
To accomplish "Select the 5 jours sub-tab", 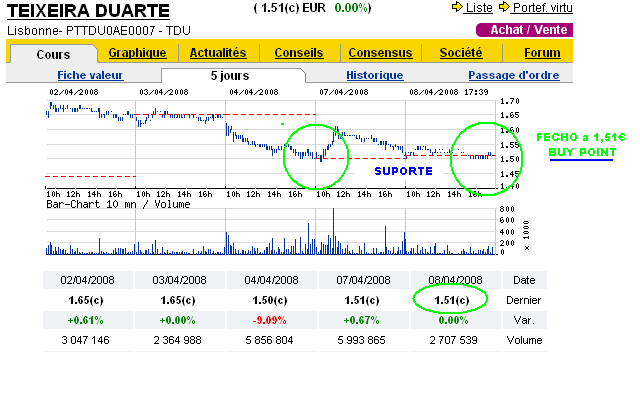I will (x=230, y=76).
